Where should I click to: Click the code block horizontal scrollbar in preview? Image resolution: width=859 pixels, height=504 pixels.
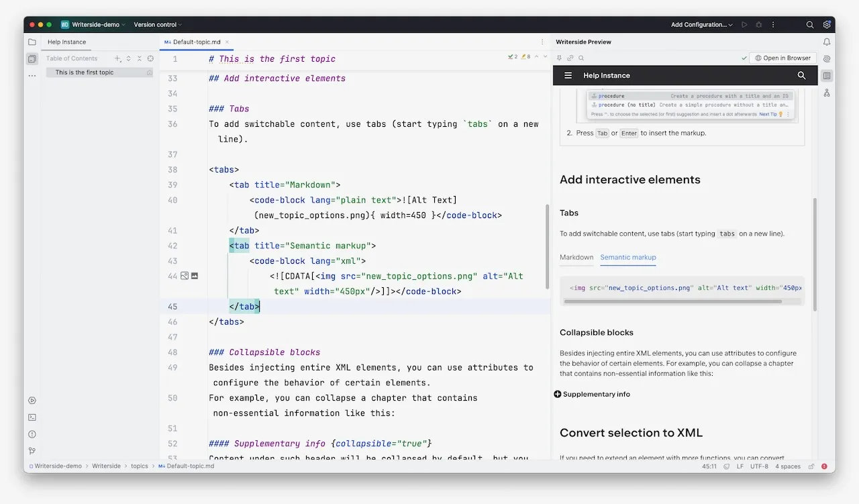coord(673,301)
